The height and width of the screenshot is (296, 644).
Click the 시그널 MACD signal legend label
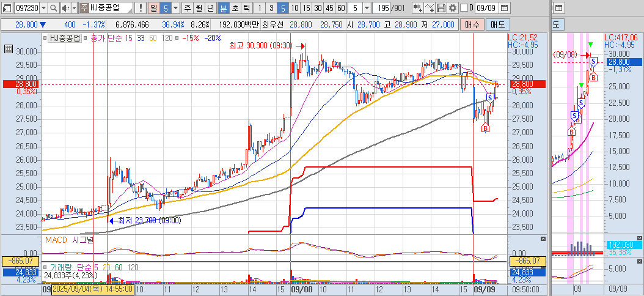[x=84, y=240]
